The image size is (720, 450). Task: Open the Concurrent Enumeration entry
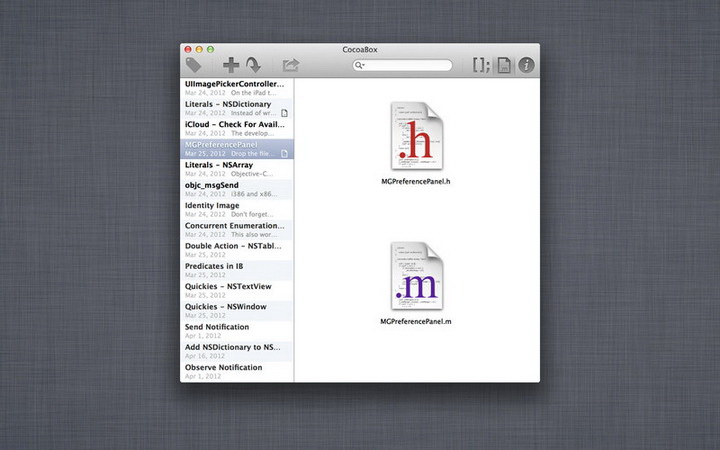(237, 230)
